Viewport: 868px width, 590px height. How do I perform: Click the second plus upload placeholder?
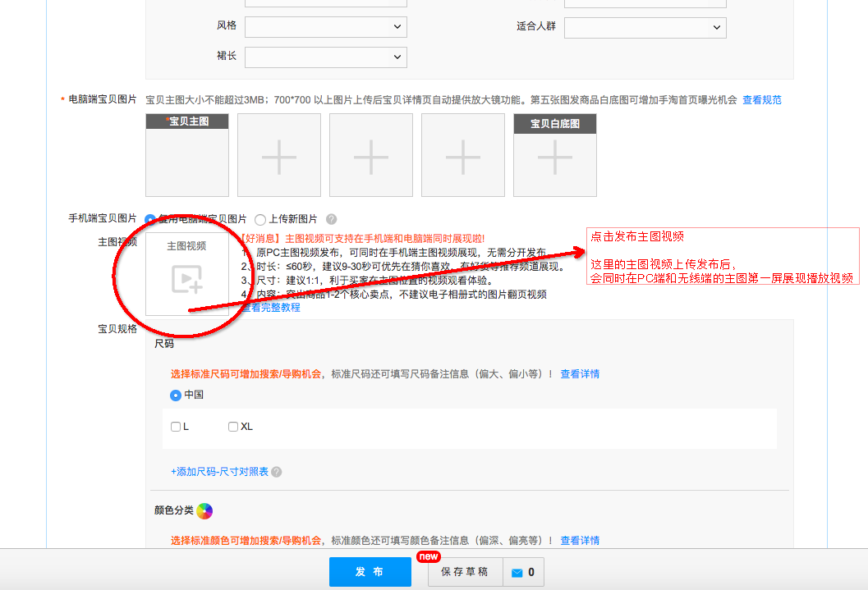click(x=370, y=155)
